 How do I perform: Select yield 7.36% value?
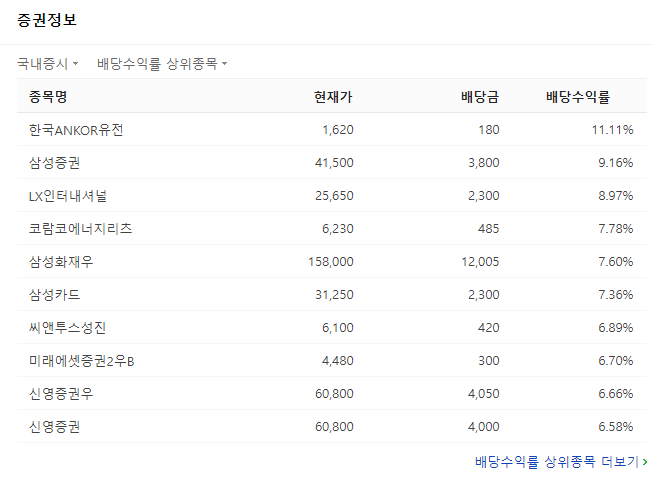[x=616, y=295]
